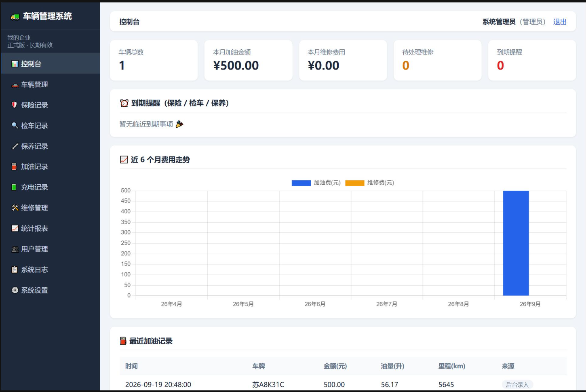586x392 pixels.
Task: Click the 后台录入 source tag
Action: [517, 385]
